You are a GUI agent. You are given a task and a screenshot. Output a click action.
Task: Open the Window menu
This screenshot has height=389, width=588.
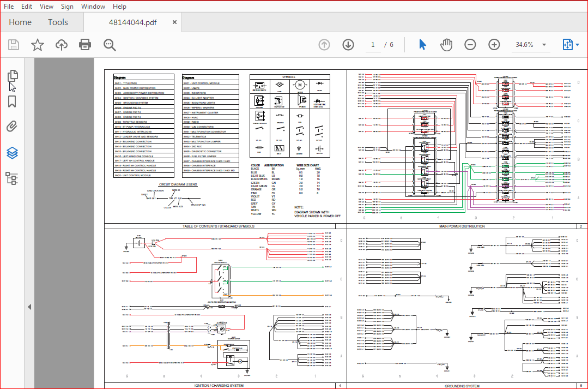93,7
